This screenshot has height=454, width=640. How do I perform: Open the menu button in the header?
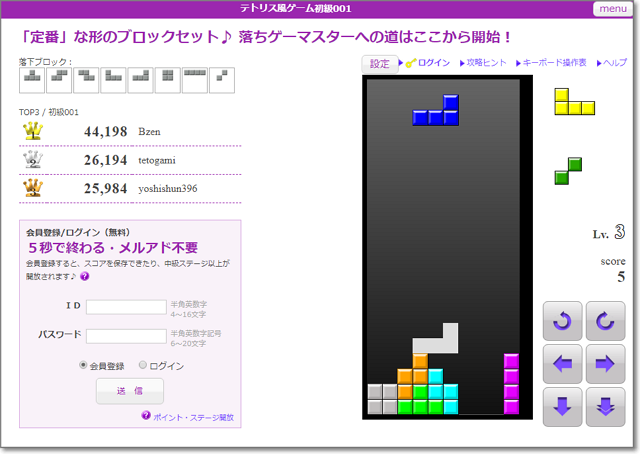(612, 9)
